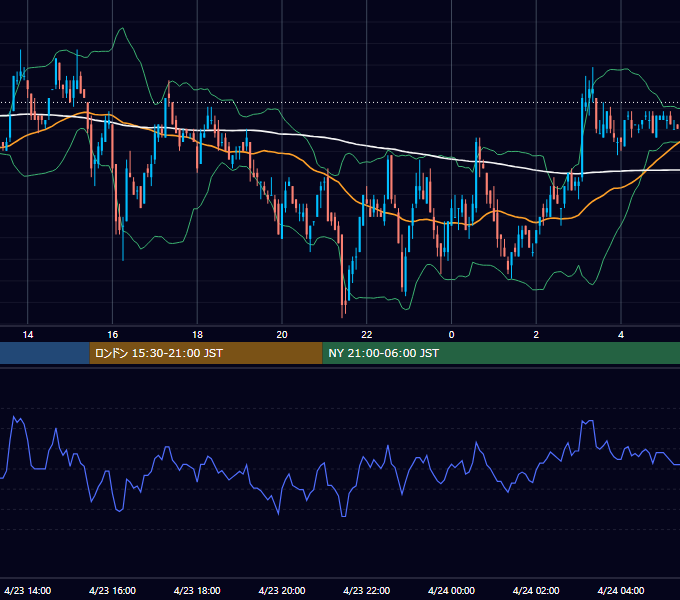Click the upper chart time label 4
This screenshot has height=600, width=680.
pyautogui.click(x=621, y=335)
